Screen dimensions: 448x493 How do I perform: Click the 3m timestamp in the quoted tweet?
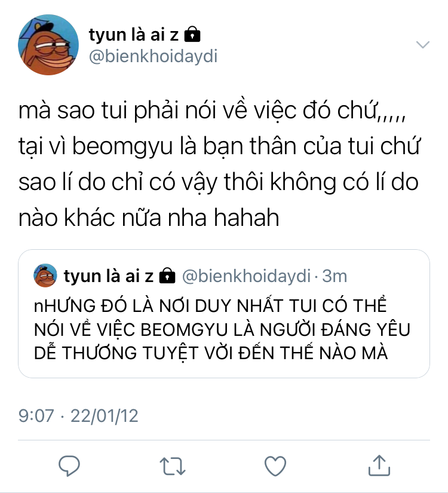coord(335,276)
